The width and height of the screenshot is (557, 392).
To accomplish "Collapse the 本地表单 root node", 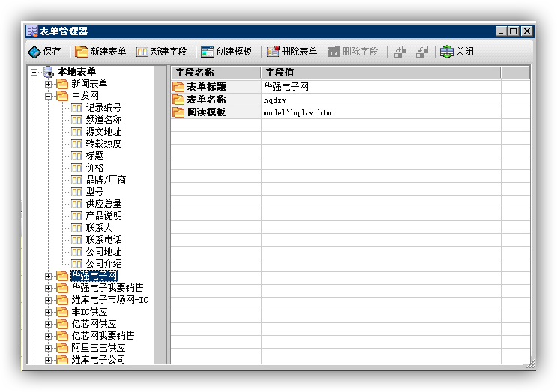I will pos(34,72).
